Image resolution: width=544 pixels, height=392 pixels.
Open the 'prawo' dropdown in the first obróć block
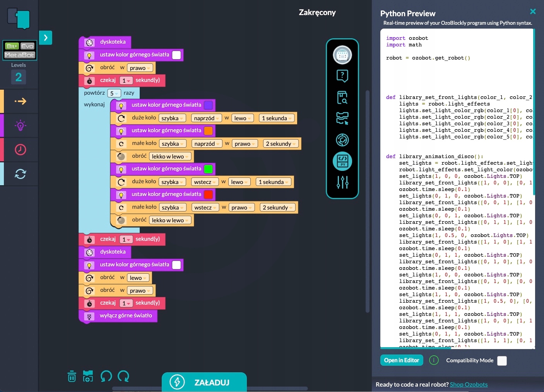coord(140,68)
